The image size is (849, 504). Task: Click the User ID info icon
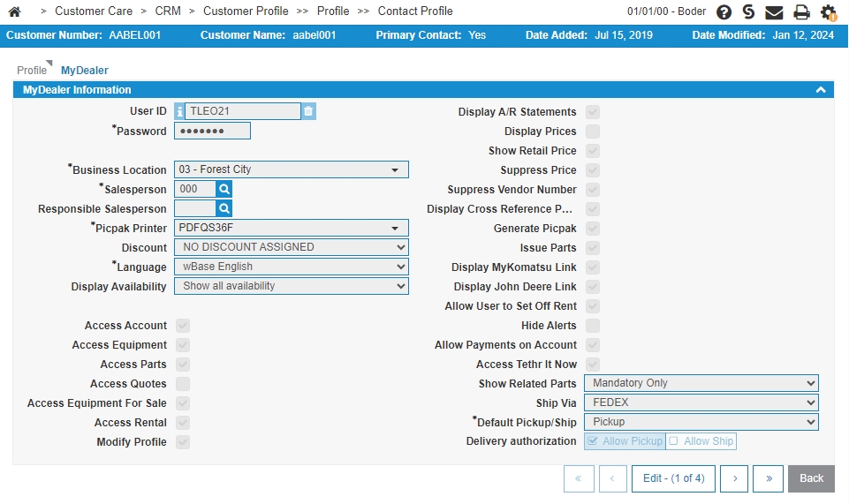click(179, 111)
